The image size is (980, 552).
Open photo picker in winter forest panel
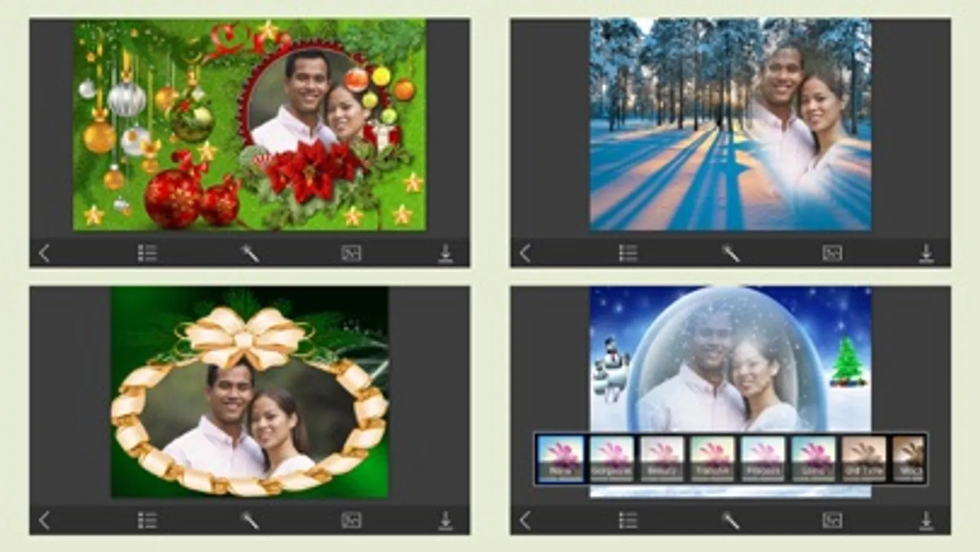coord(832,253)
